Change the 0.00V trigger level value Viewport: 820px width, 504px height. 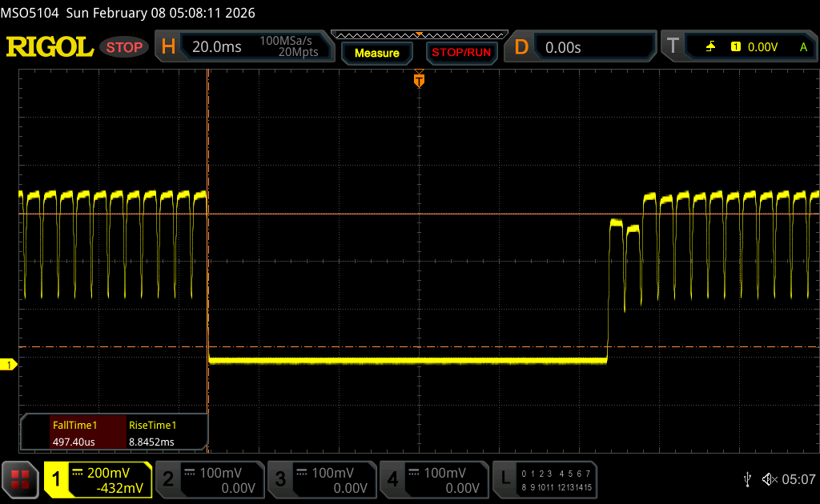[762, 47]
